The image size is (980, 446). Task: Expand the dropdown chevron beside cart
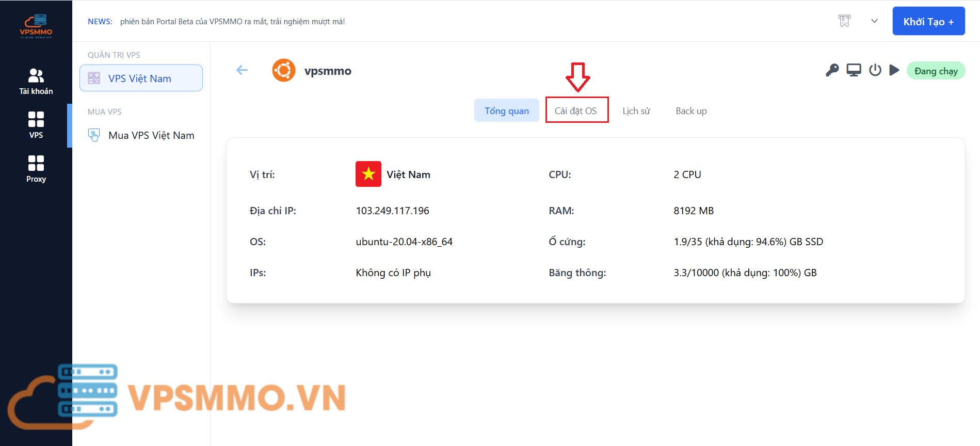[874, 21]
